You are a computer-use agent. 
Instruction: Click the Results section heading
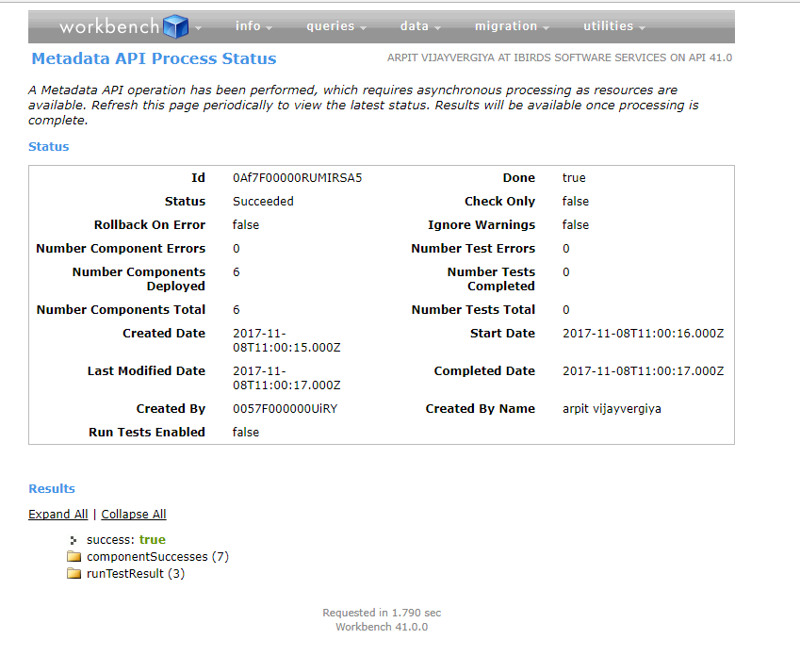pyautogui.click(x=52, y=488)
